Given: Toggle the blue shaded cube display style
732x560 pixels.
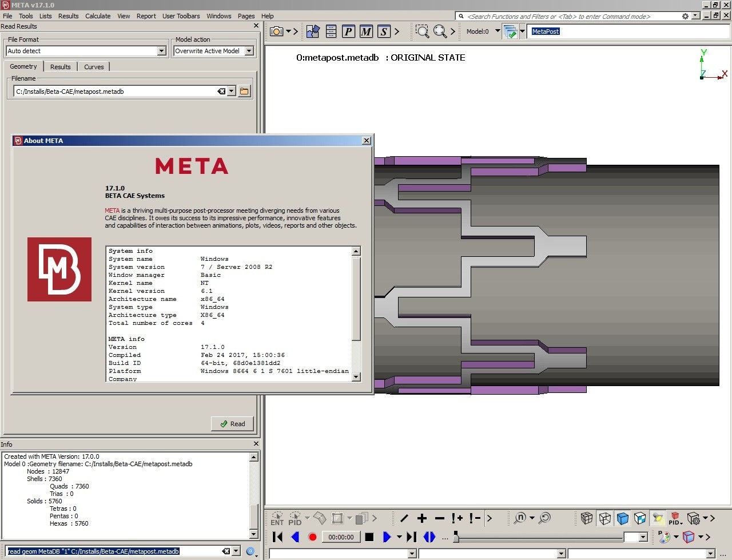Looking at the screenshot, I should coord(622,518).
